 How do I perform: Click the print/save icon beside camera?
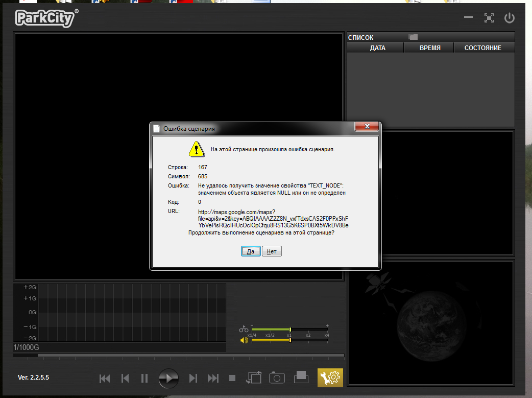(x=301, y=377)
